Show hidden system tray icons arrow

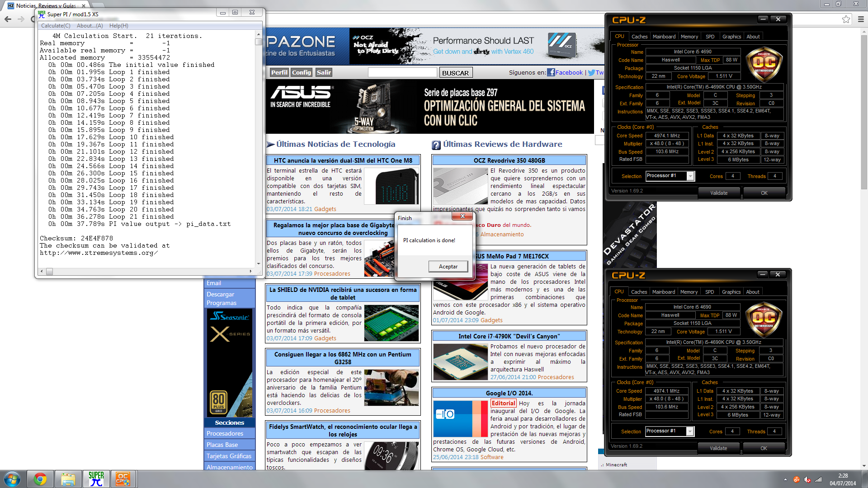(785, 479)
